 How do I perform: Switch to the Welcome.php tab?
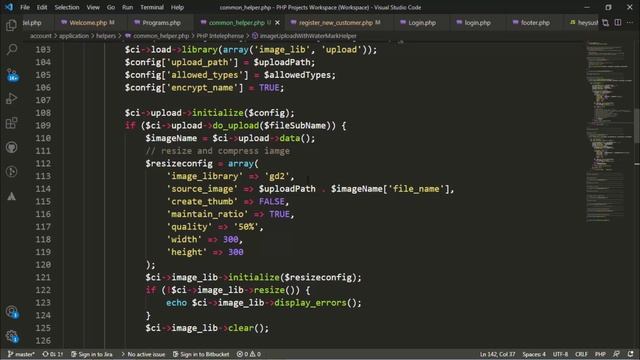(x=88, y=23)
